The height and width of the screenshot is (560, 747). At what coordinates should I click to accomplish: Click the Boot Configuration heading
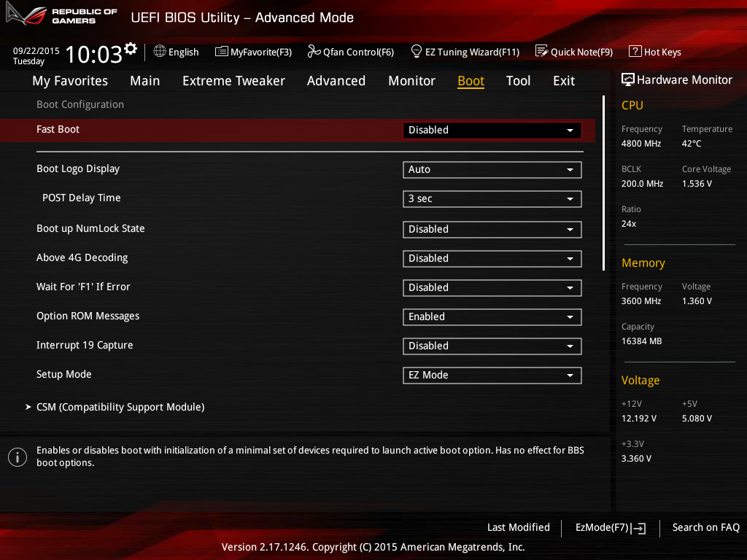pyautogui.click(x=80, y=105)
